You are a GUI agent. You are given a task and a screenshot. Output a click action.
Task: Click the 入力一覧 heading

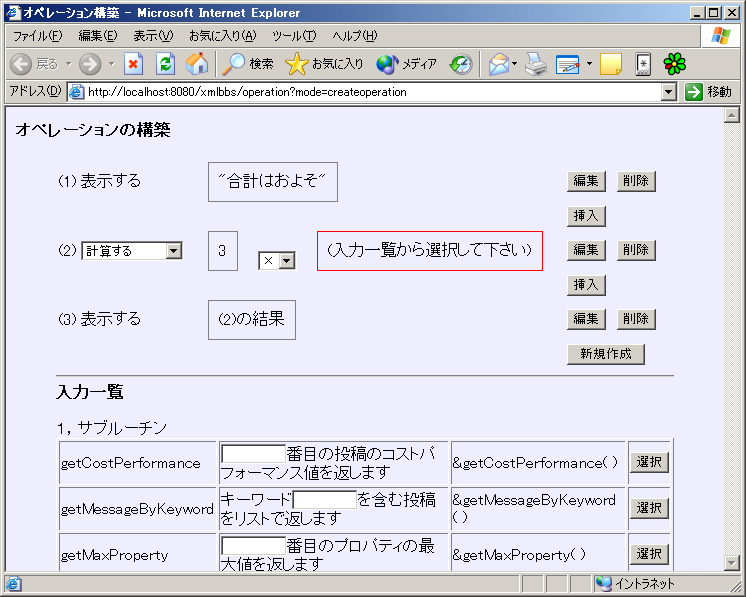click(x=90, y=392)
